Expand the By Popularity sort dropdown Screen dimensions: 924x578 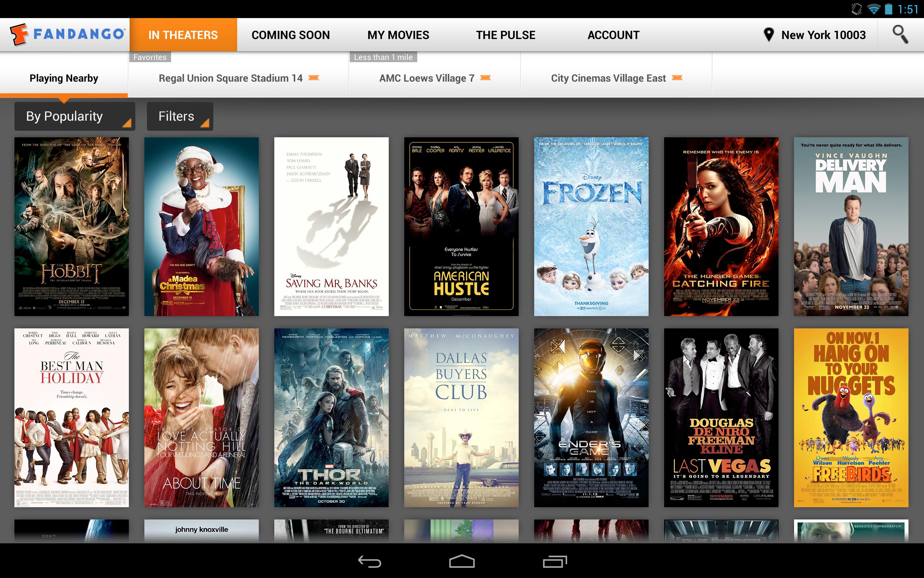75,116
